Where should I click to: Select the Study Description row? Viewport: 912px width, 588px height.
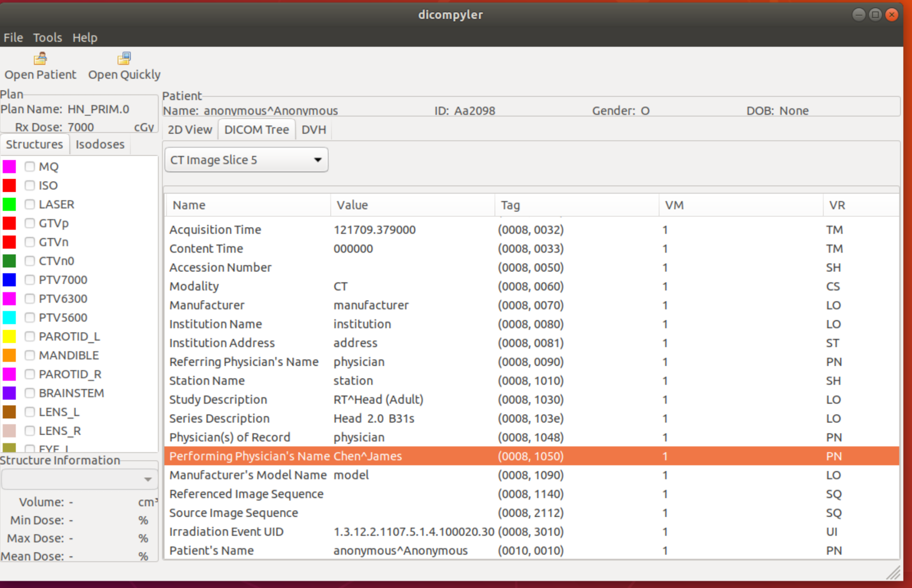point(532,400)
